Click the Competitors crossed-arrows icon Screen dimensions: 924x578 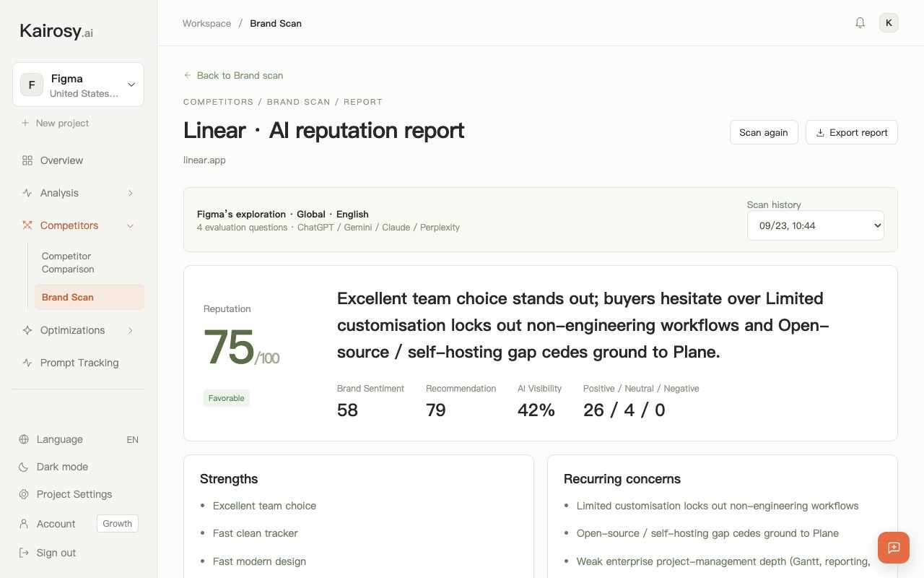(27, 225)
